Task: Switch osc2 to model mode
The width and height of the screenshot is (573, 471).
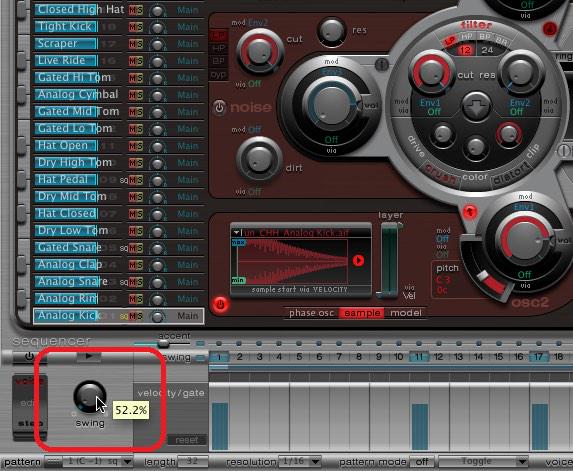Action: [x=406, y=313]
